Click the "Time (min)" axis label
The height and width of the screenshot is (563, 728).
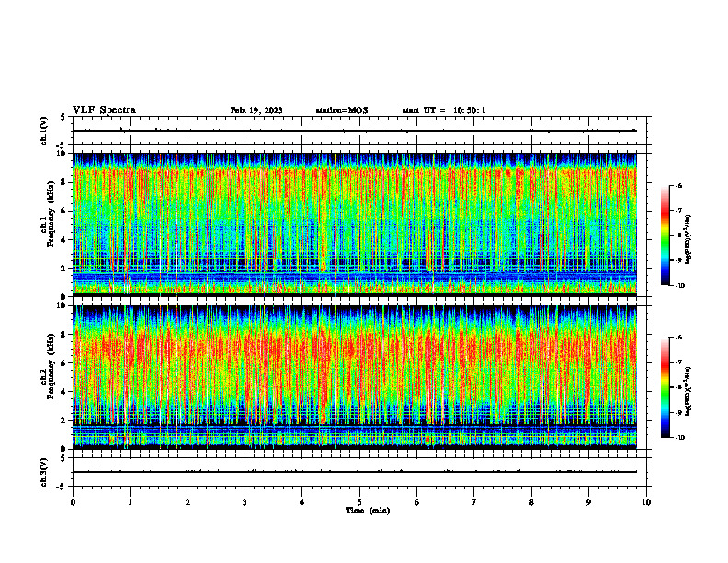[x=368, y=511]
